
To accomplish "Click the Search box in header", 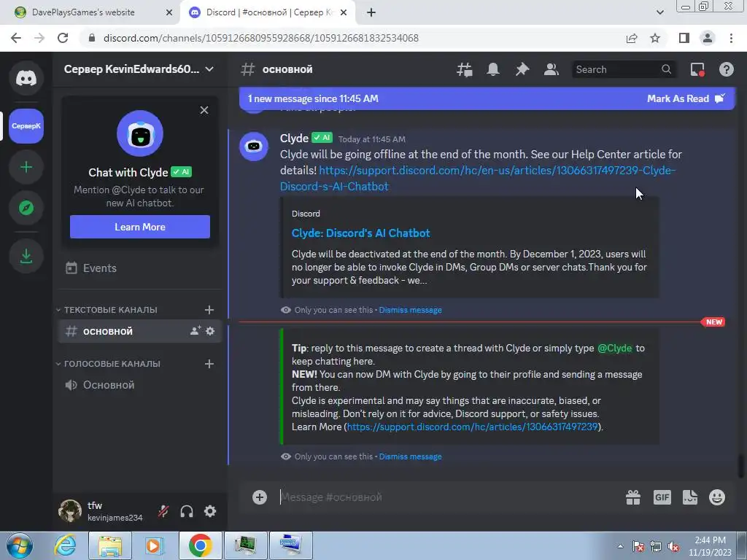I will [623, 69].
